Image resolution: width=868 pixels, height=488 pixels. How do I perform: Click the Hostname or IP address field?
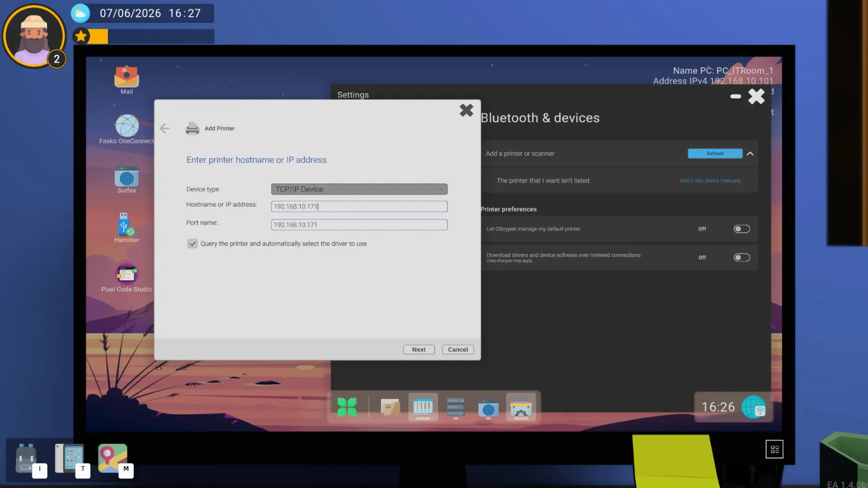359,206
